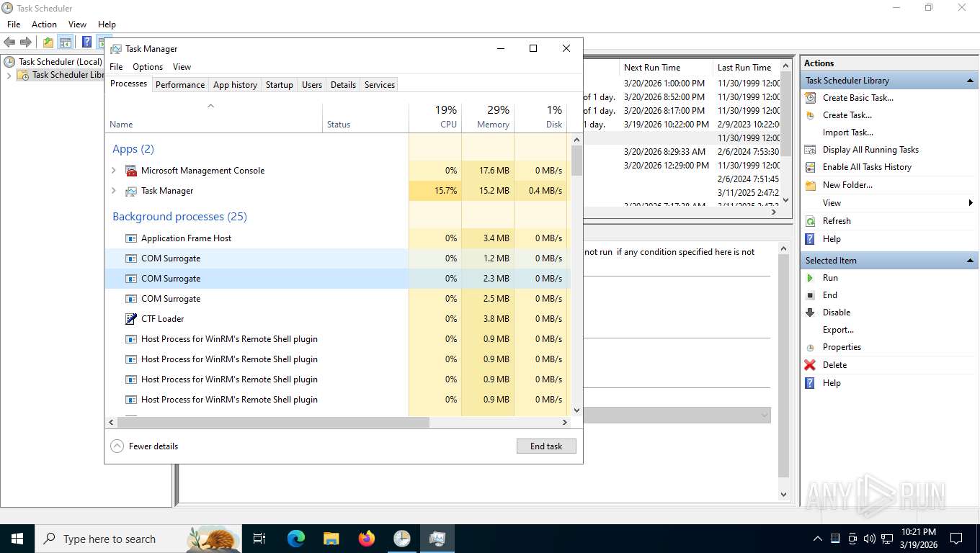This screenshot has width=980, height=553.
Task: Click the Properties clock icon
Action: point(811,347)
